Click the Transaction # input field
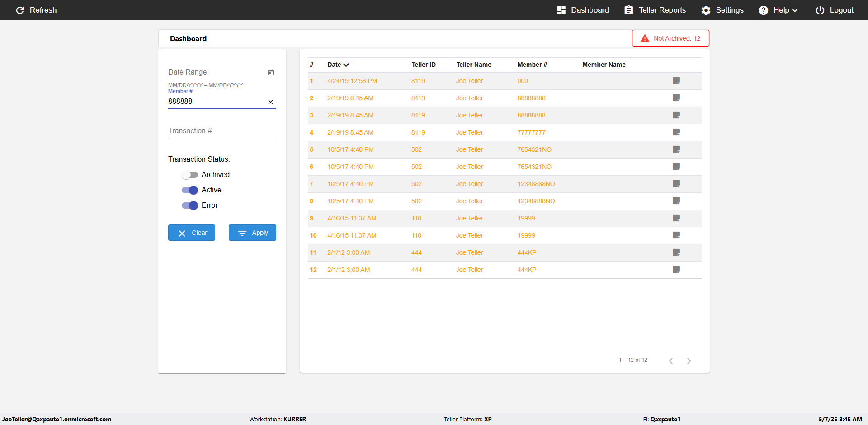 [x=222, y=131]
